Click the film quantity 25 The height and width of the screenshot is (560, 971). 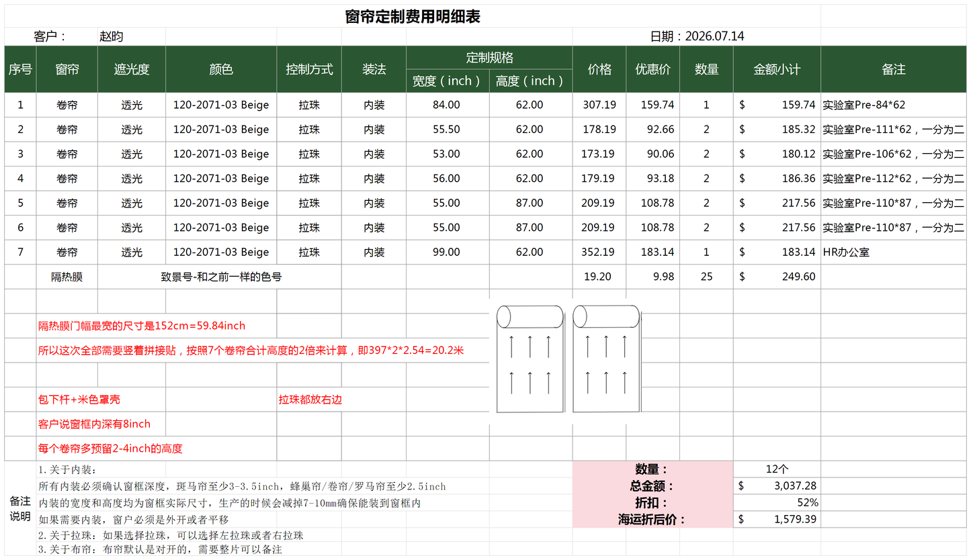[706, 277]
